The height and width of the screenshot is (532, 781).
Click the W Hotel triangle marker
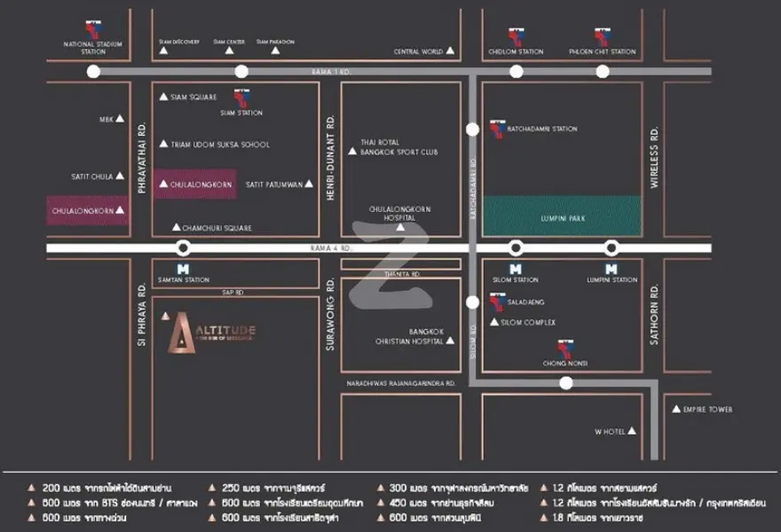point(632,431)
